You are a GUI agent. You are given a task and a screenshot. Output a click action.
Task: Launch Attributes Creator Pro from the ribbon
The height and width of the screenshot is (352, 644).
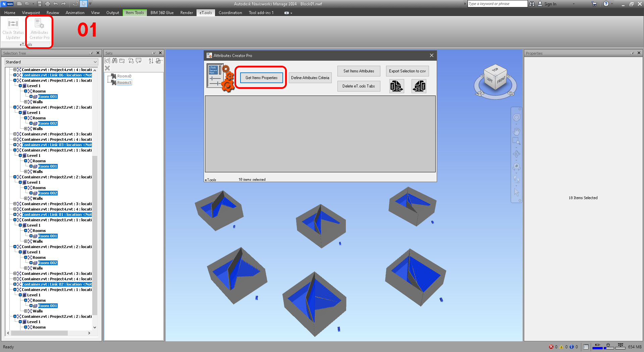pos(40,29)
